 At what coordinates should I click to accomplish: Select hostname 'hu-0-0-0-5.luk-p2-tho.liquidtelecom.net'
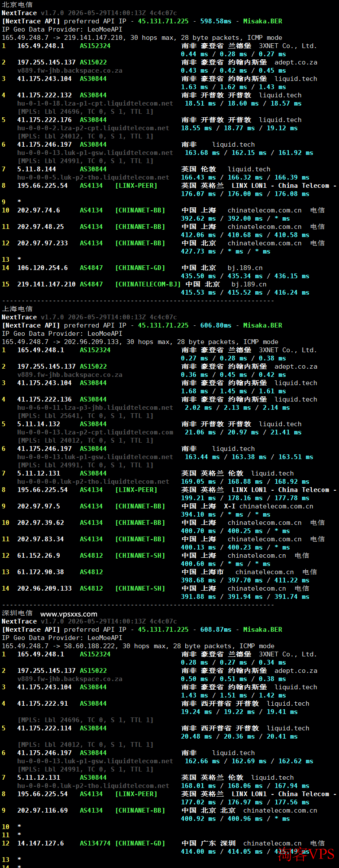pyautogui.click(x=93, y=177)
